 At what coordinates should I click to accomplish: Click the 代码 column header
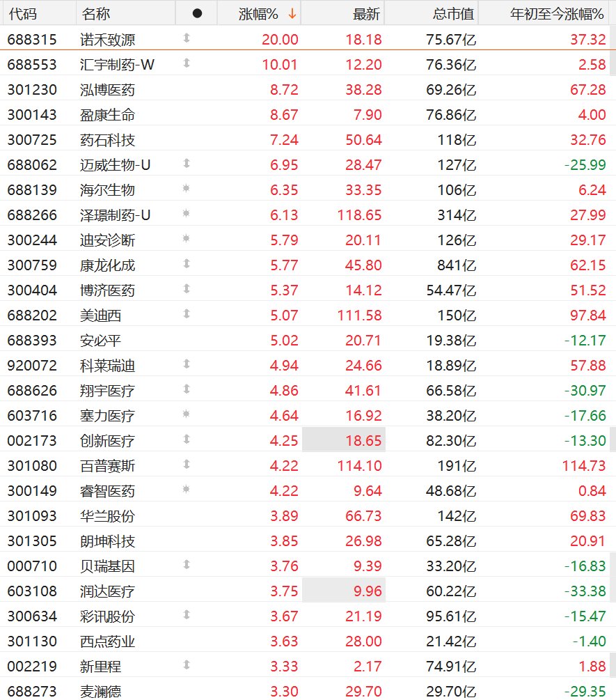click(23, 14)
